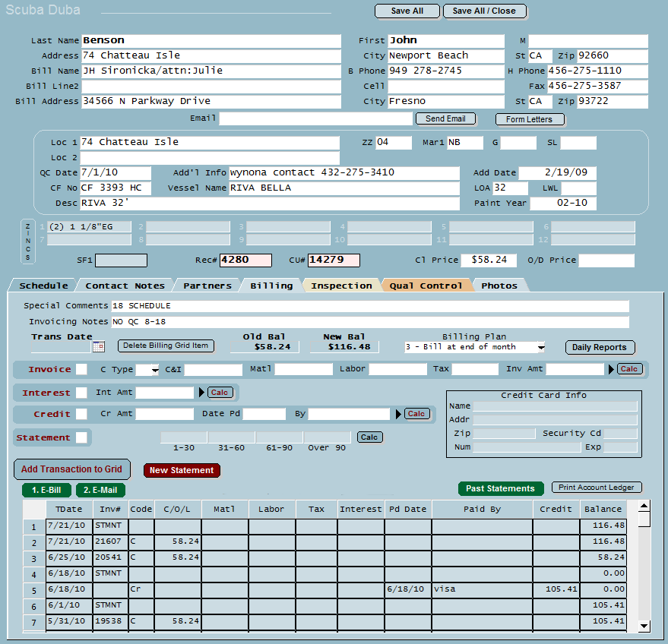Click the Send Email button
The image size is (668, 644).
click(x=445, y=118)
